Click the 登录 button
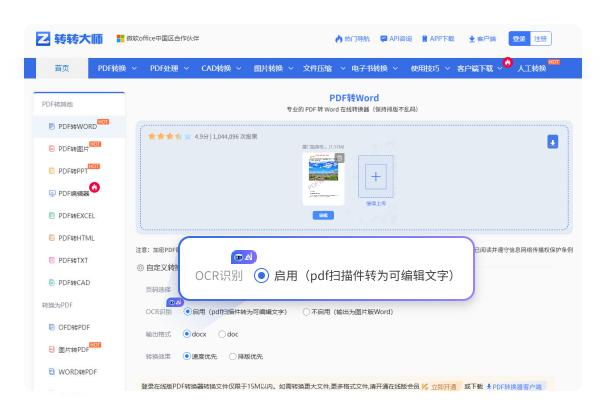 coord(518,38)
